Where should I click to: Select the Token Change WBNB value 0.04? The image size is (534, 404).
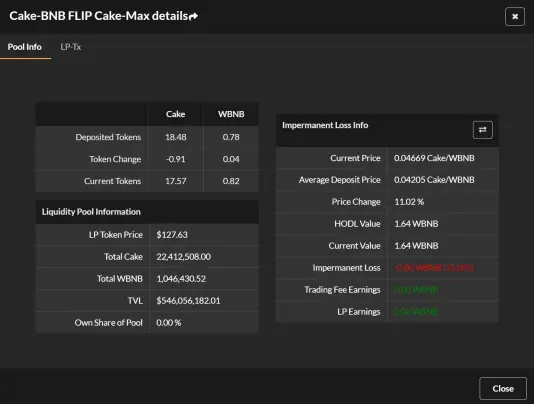231,159
